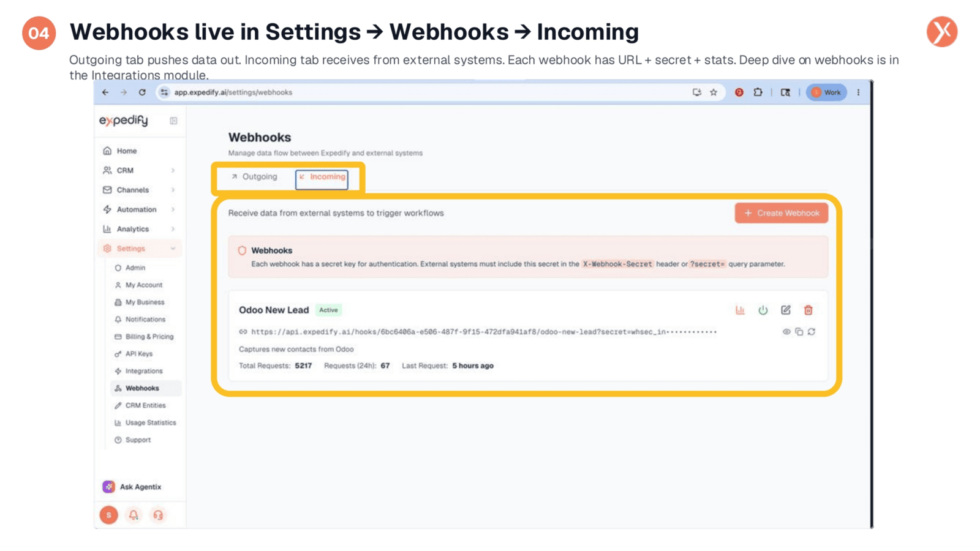Click the Requests (24h) 67 value
This screenshot has width=980, height=551.
[x=385, y=365]
